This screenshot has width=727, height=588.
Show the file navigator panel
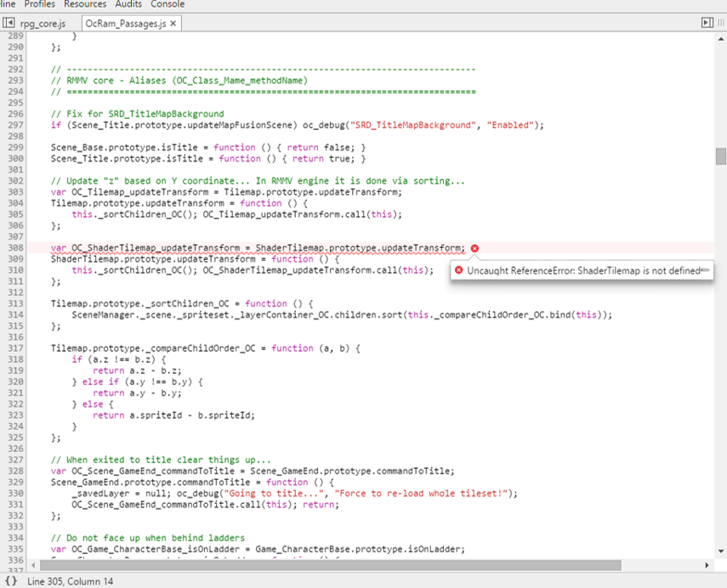pos(9,23)
